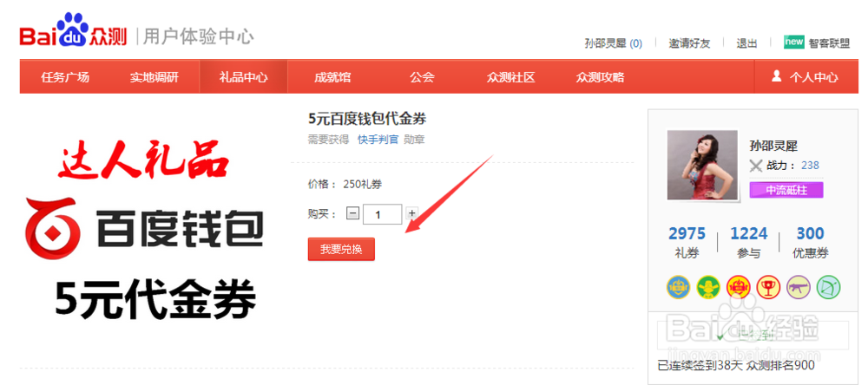868x385 pixels.
Task: Click the 5元百度钱包代金券 product title
Action: pyautogui.click(x=367, y=119)
